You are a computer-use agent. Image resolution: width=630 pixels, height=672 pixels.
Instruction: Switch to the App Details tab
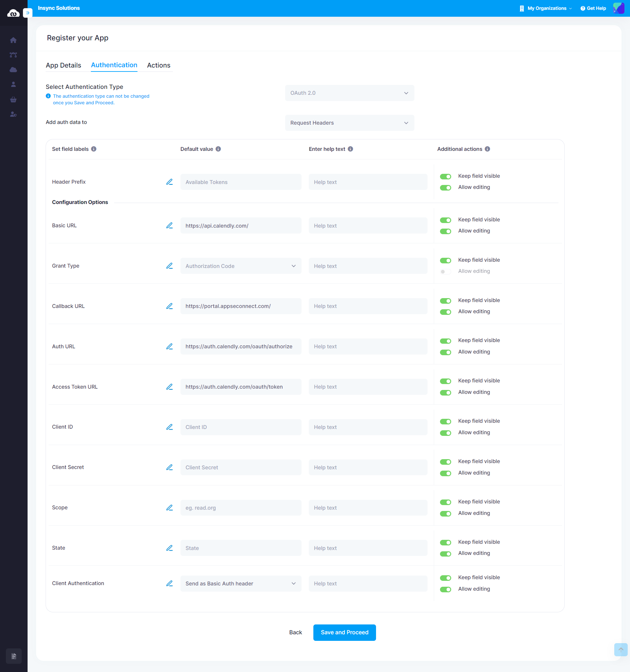64,65
